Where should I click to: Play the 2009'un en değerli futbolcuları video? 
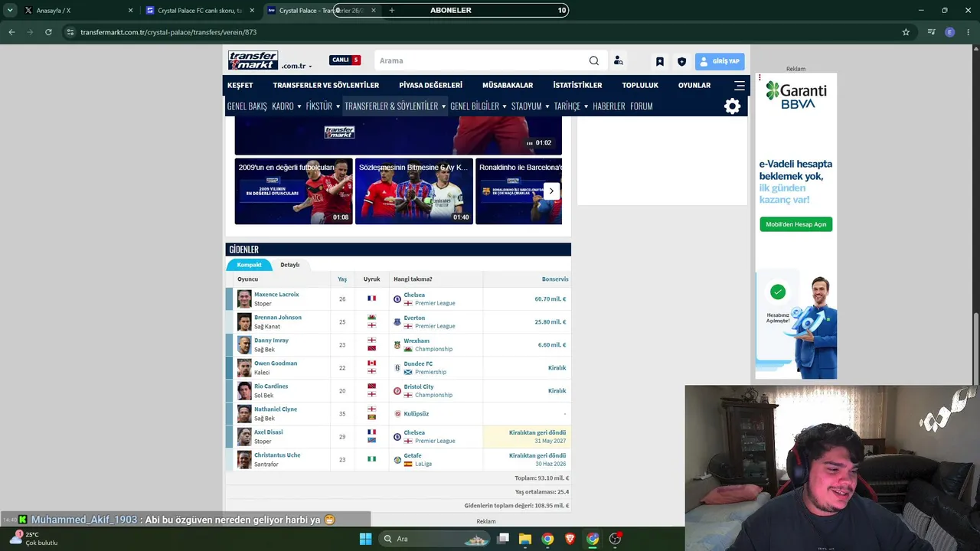pos(294,191)
